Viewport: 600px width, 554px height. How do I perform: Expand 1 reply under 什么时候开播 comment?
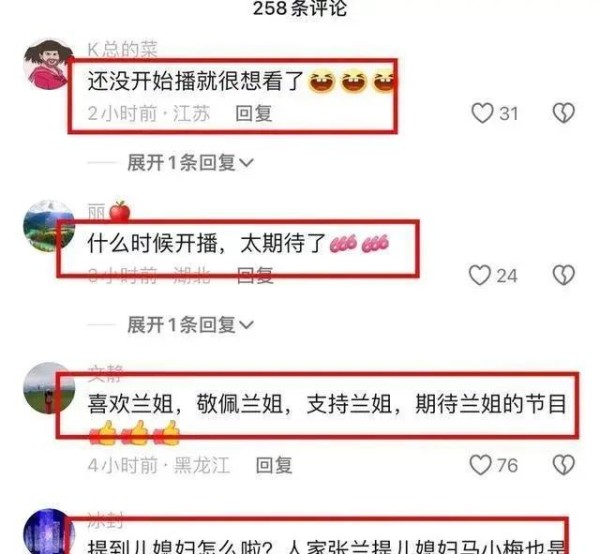click(x=190, y=325)
